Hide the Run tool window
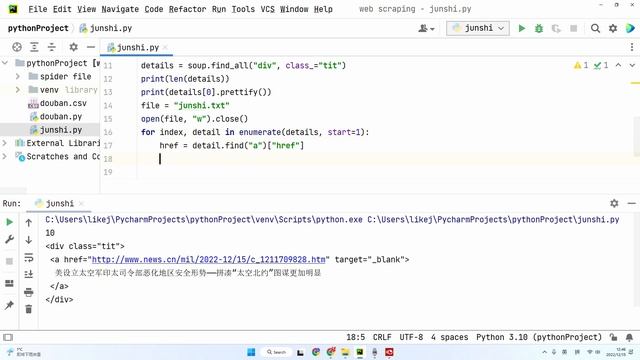The height and width of the screenshot is (360, 640). (631, 203)
